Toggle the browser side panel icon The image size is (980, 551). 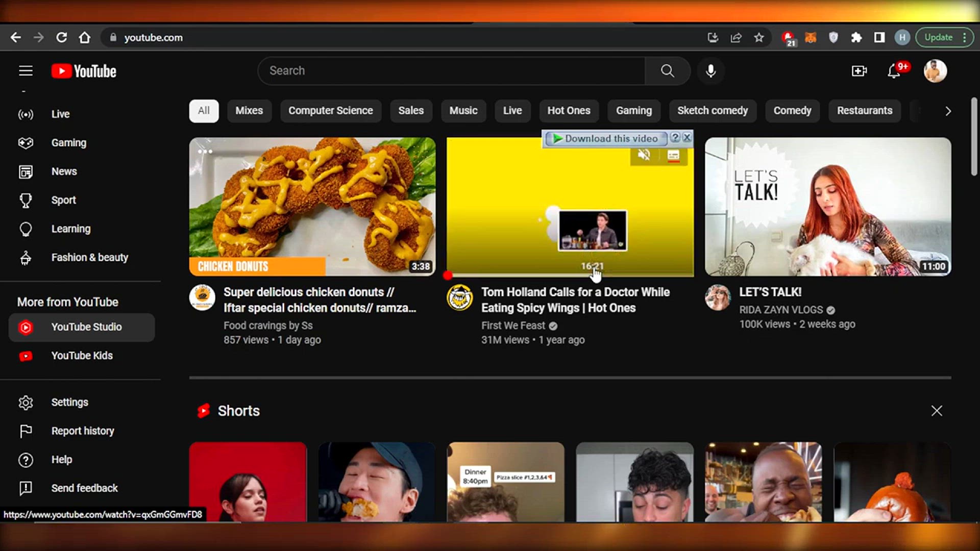click(879, 37)
